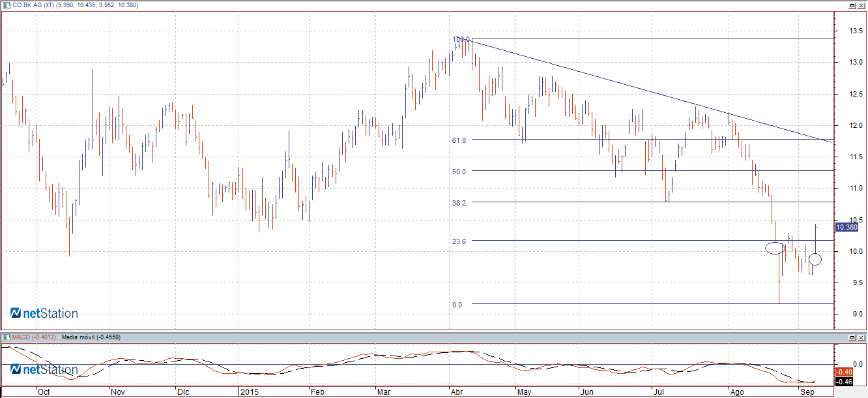The width and height of the screenshot is (868, 398).
Task: Click the 2015 label on the time axis
Action: [x=250, y=392]
